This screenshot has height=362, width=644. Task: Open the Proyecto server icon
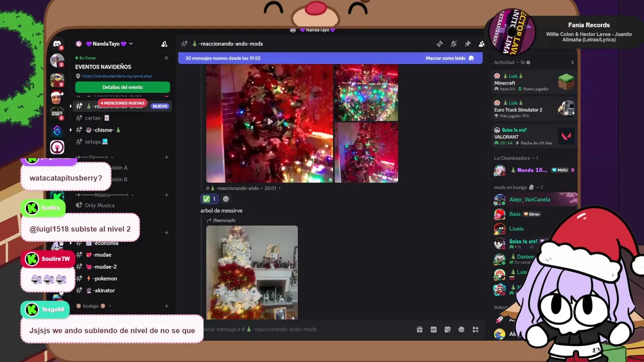click(57, 113)
